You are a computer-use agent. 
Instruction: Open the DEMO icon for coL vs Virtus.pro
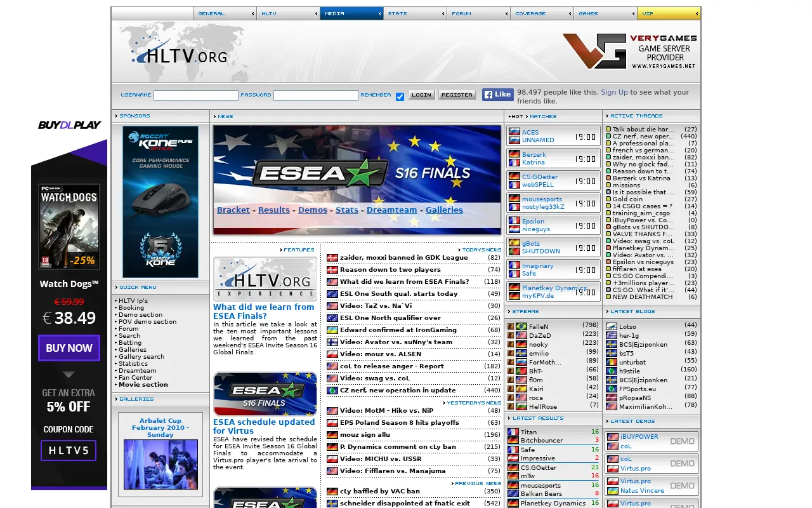click(x=683, y=464)
